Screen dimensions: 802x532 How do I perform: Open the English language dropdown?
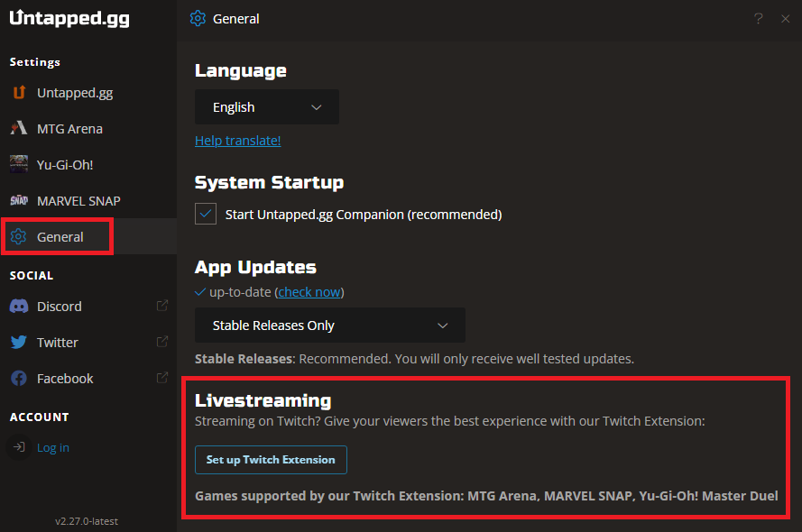[x=267, y=106]
